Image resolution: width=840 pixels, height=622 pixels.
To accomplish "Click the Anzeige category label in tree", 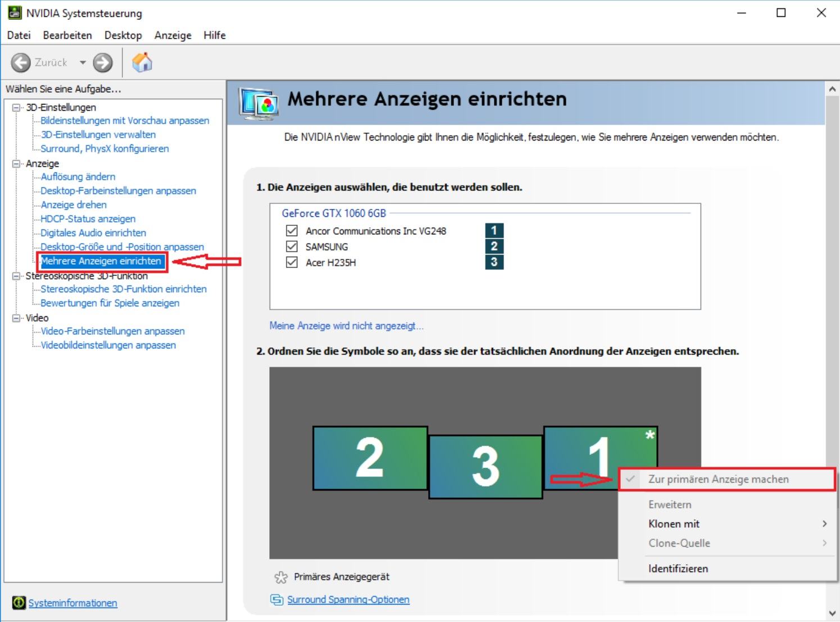I will pos(42,164).
